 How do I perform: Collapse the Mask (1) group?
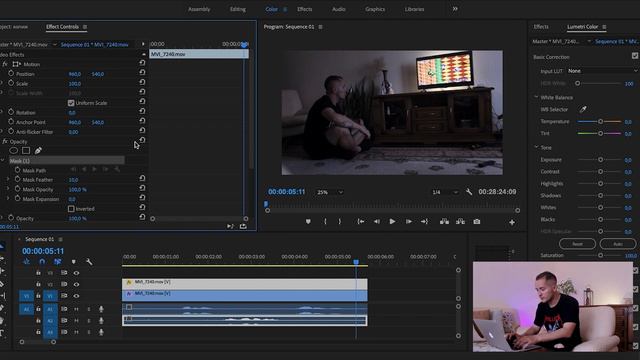[x=2, y=161]
